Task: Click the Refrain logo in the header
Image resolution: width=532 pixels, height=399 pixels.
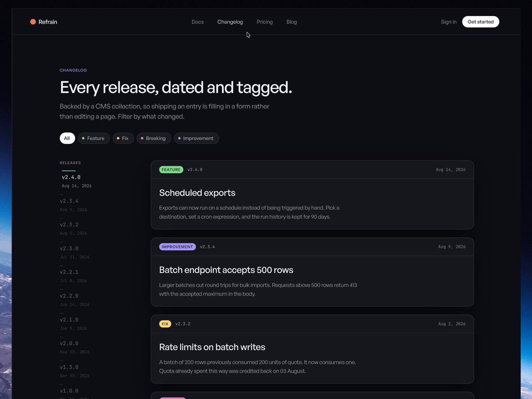Action: pyautogui.click(x=44, y=22)
